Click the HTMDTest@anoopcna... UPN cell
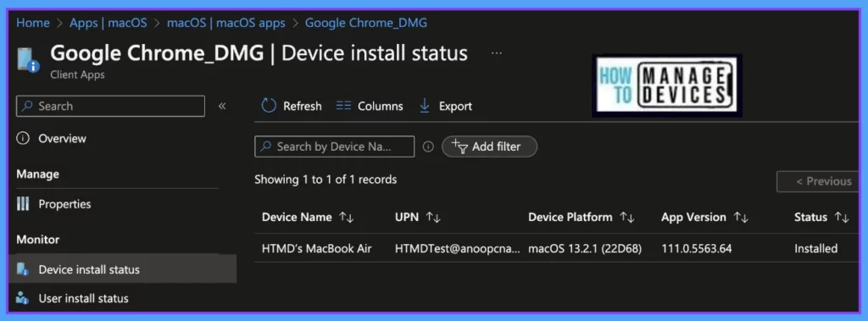868x321 pixels. coord(458,249)
